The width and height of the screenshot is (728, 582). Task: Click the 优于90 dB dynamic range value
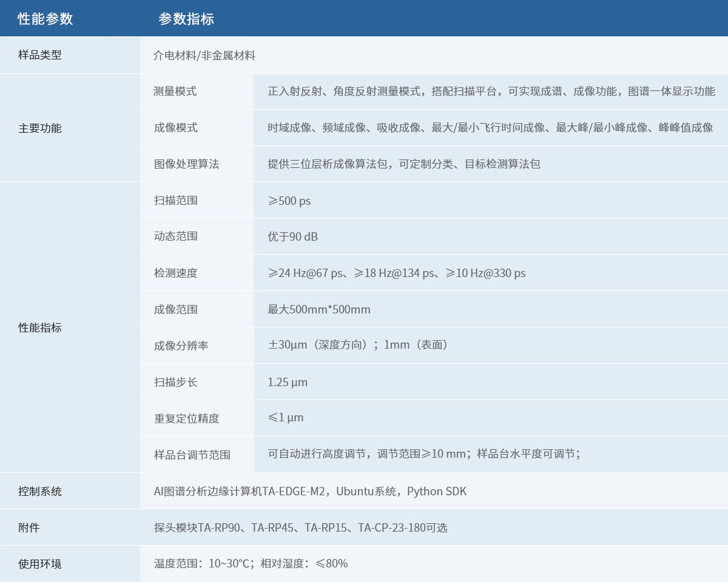pyautogui.click(x=292, y=236)
